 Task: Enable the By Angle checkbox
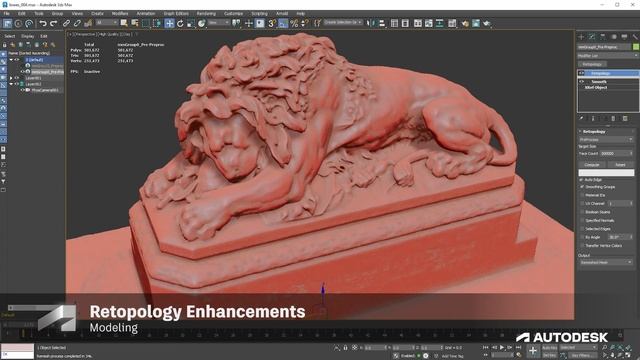582,237
